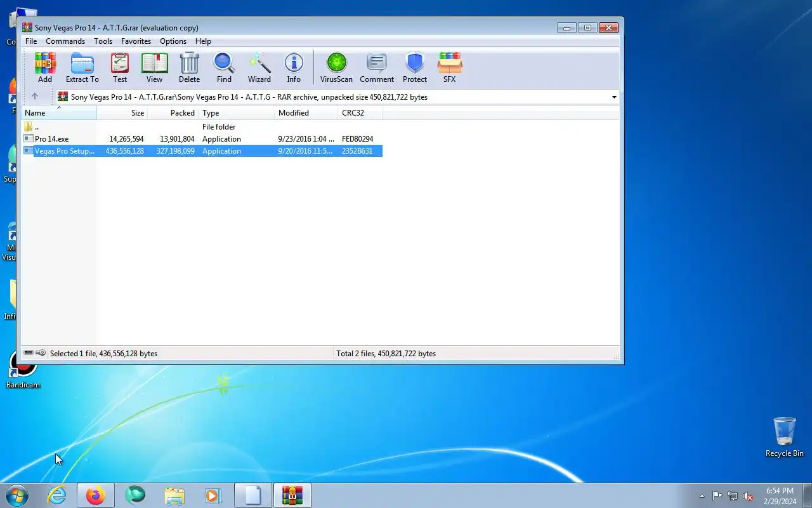Open the View file tool
This screenshot has height=508, width=812.
coord(155,67)
